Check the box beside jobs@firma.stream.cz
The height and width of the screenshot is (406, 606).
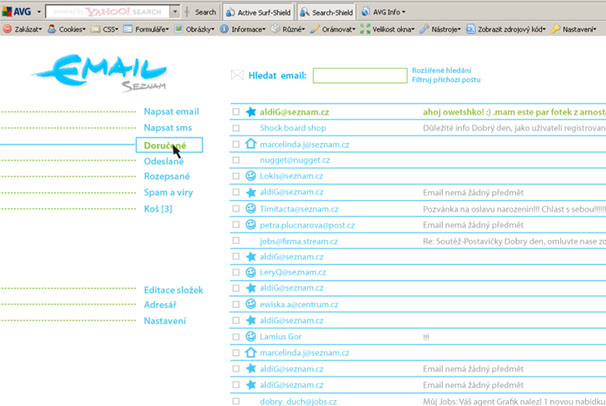click(x=236, y=241)
